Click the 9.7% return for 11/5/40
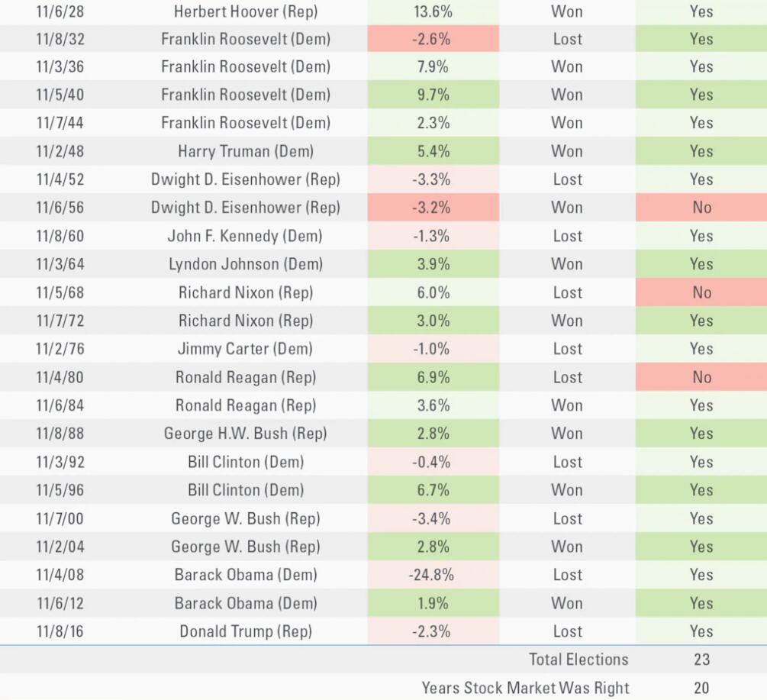This screenshot has width=767, height=700. (433, 95)
